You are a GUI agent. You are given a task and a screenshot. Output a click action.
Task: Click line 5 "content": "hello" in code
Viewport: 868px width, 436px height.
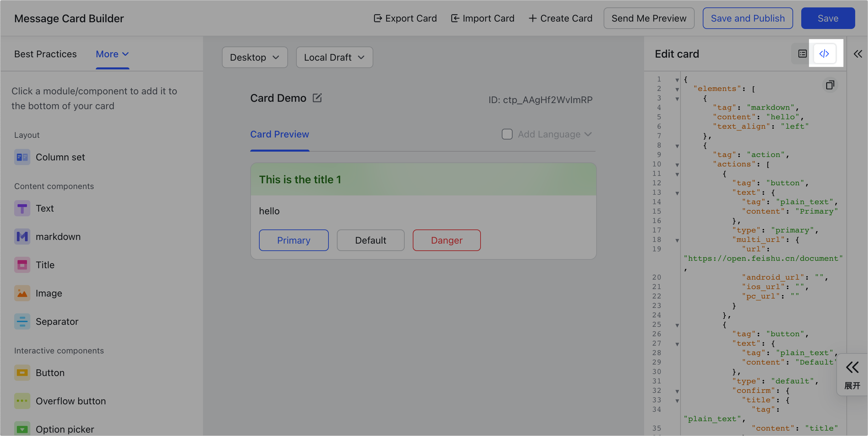pyautogui.click(x=758, y=117)
